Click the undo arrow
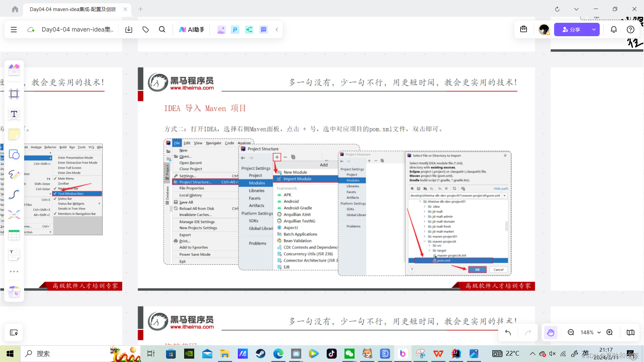The image size is (644, 362). 508,333
